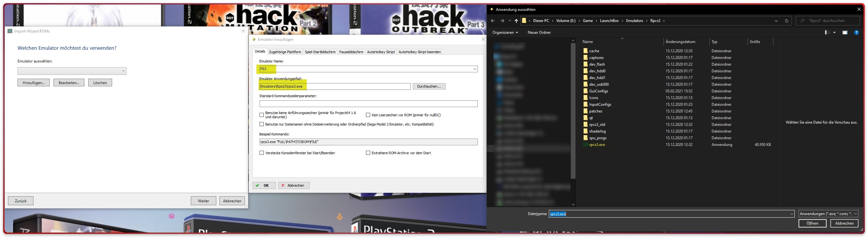Open file dialog help question mark
Screen dimensions: 868x238
tap(856, 33)
